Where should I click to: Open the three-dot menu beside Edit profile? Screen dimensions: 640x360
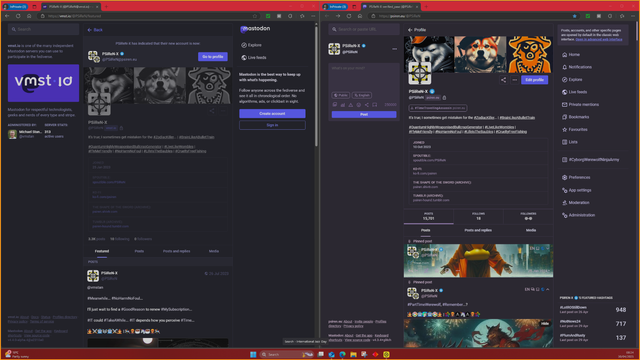514,80
